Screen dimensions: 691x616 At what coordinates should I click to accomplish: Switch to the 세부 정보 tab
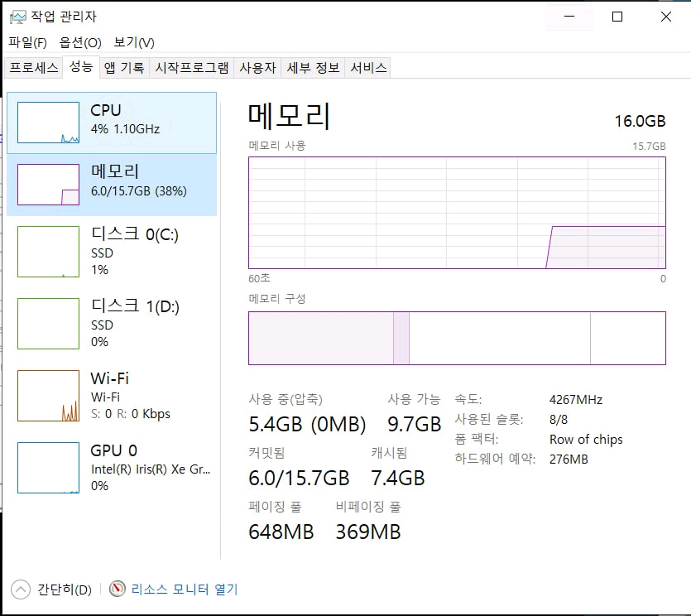point(314,67)
